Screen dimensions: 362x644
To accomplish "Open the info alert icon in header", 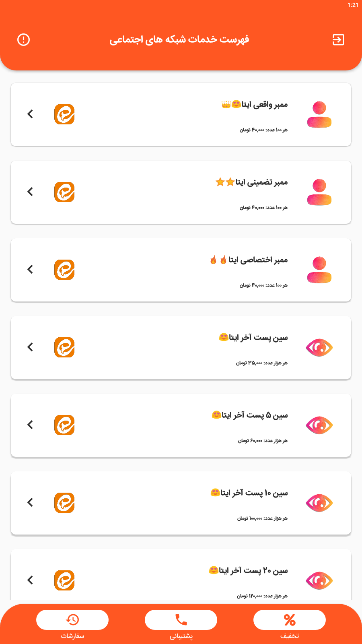I will 24,39.
